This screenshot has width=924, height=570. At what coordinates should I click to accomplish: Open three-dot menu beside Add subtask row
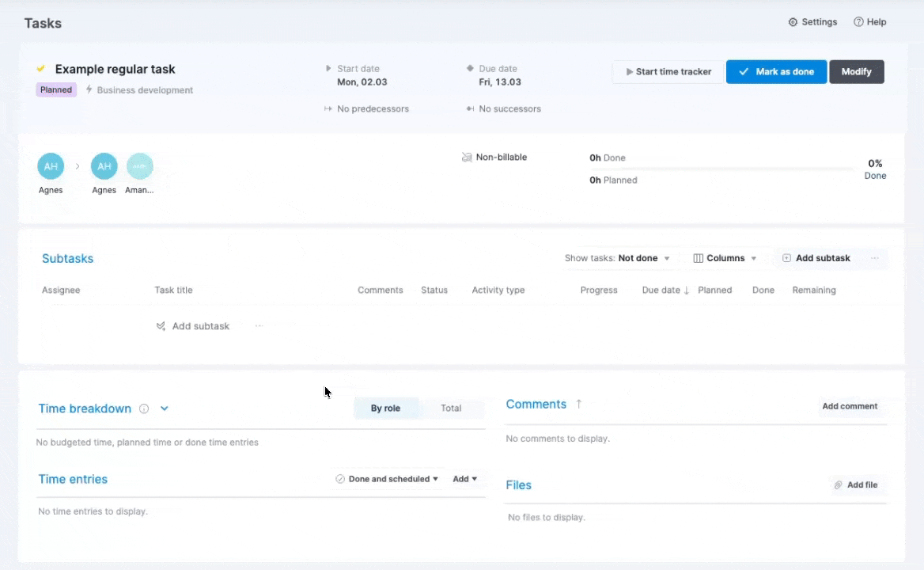[259, 326]
